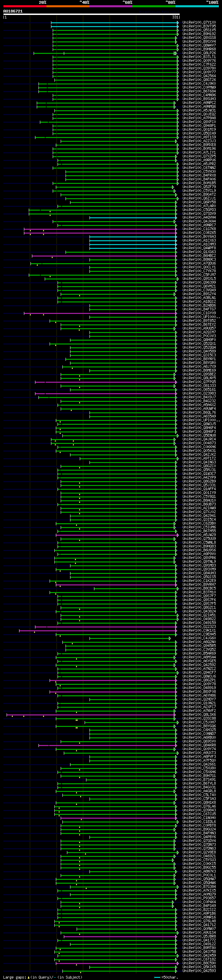This screenshot has height=980, width=222.
Task: Click the orange ~40% identity legend segment
Action: click(68, 6)
